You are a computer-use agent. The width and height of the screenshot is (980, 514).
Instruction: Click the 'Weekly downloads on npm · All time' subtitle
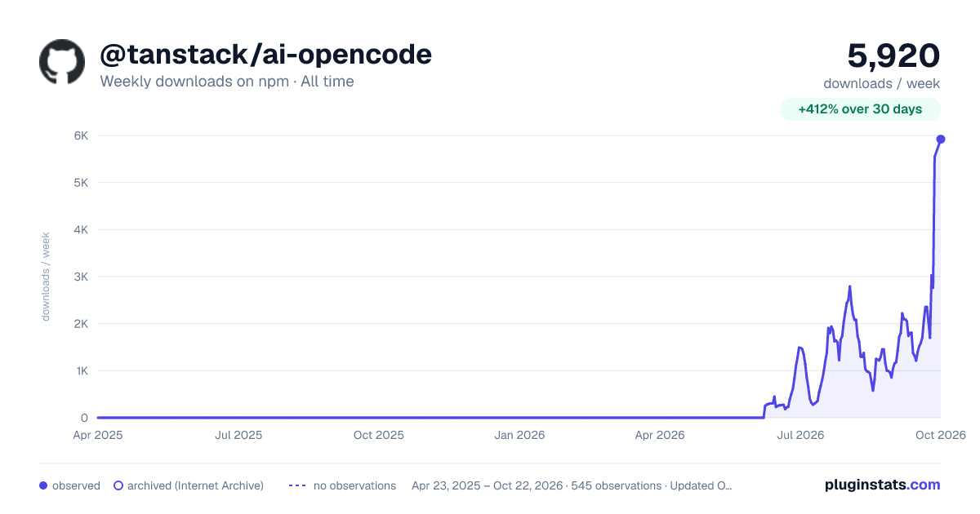point(227,82)
